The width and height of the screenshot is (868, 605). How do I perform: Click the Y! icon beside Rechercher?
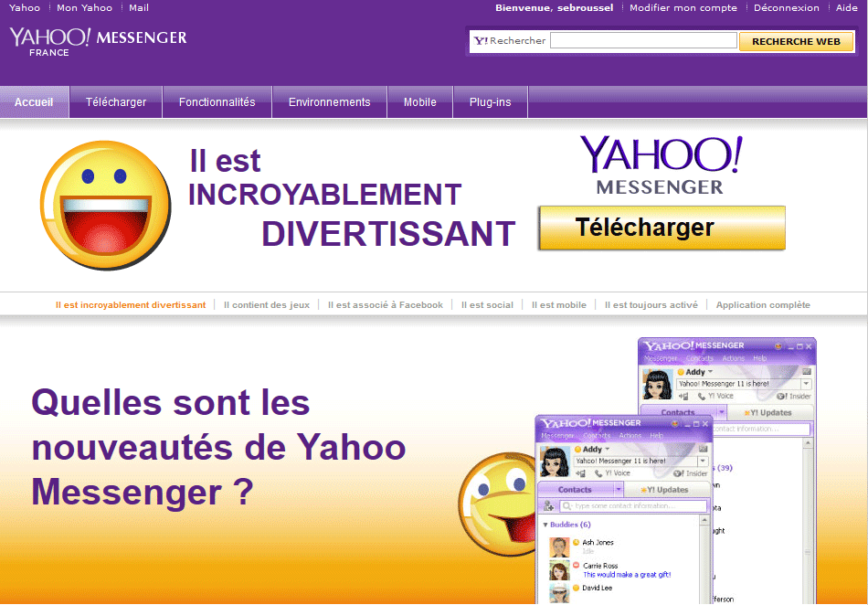(x=481, y=41)
